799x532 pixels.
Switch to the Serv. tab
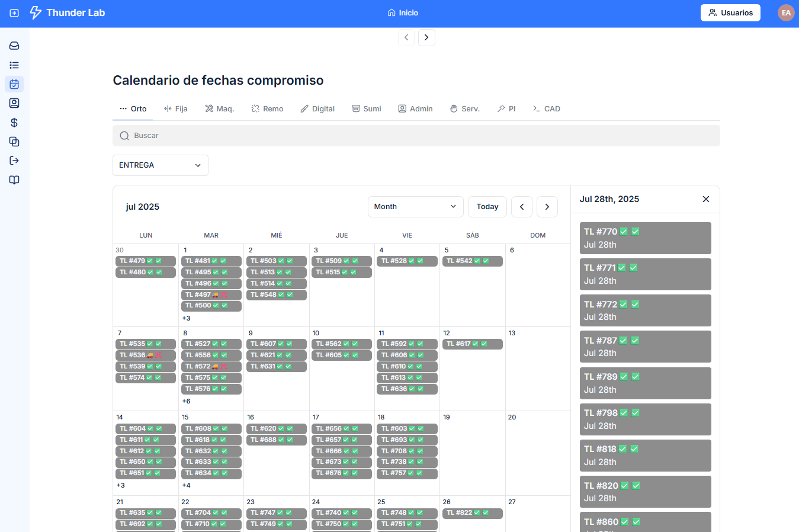[465, 109]
